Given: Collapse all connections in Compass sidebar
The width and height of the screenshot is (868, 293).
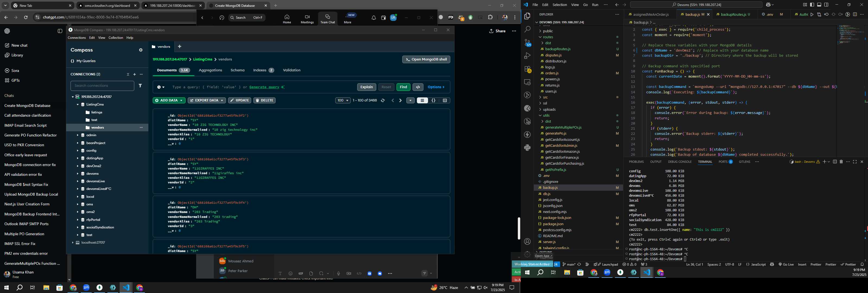Looking at the screenshot, I should (128, 74).
